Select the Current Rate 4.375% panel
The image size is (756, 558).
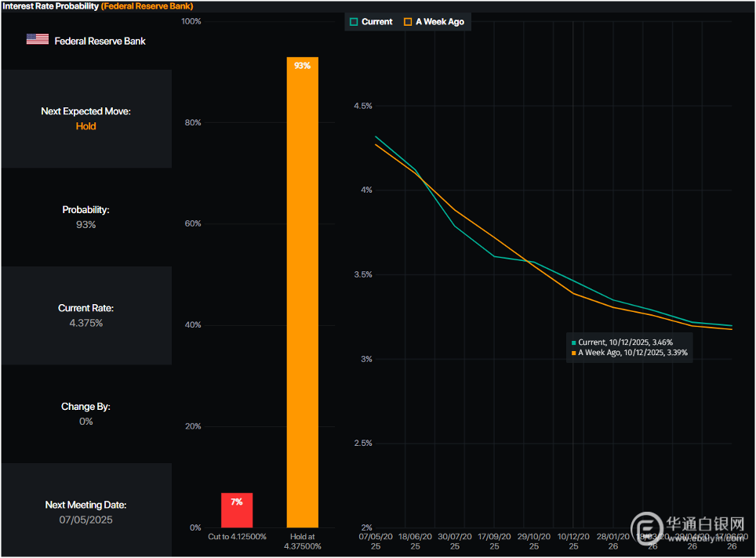point(86,315)
